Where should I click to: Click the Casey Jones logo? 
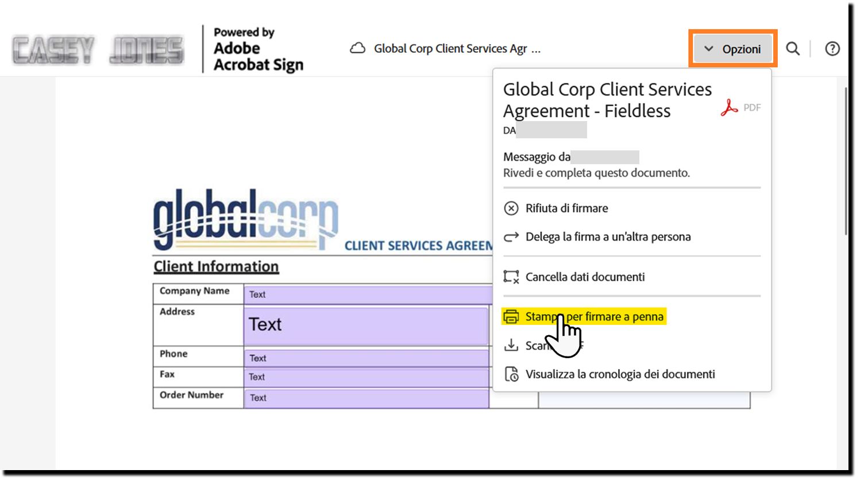(x=98, y=49)
